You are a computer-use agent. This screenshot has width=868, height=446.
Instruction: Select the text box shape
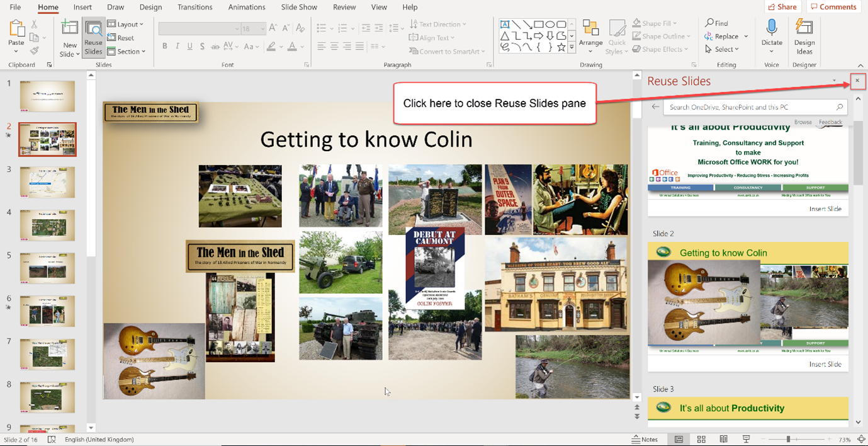click(x=505, y=25)
